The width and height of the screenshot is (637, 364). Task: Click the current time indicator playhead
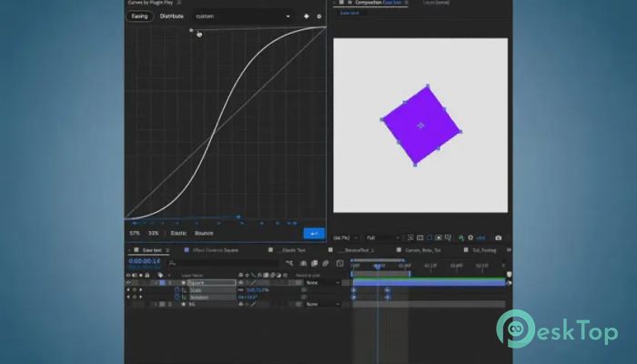click(x=378, y=267)
